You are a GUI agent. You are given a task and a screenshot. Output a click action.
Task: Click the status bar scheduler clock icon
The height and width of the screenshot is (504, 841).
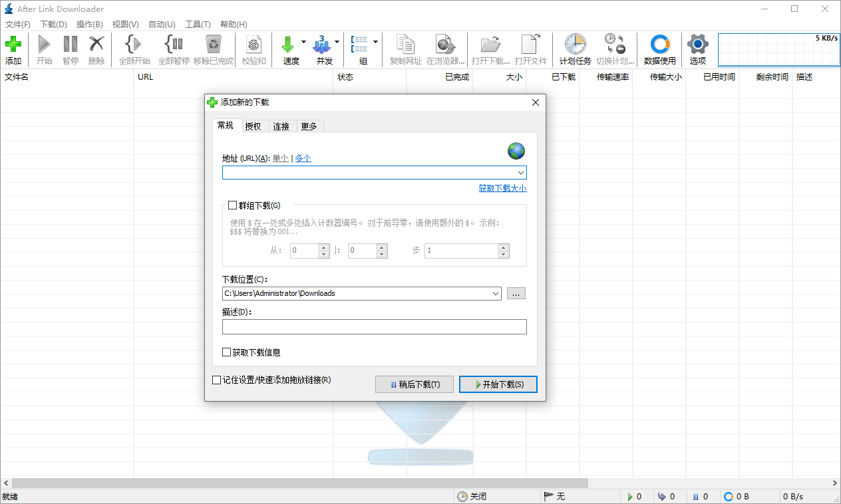(462, 497)
